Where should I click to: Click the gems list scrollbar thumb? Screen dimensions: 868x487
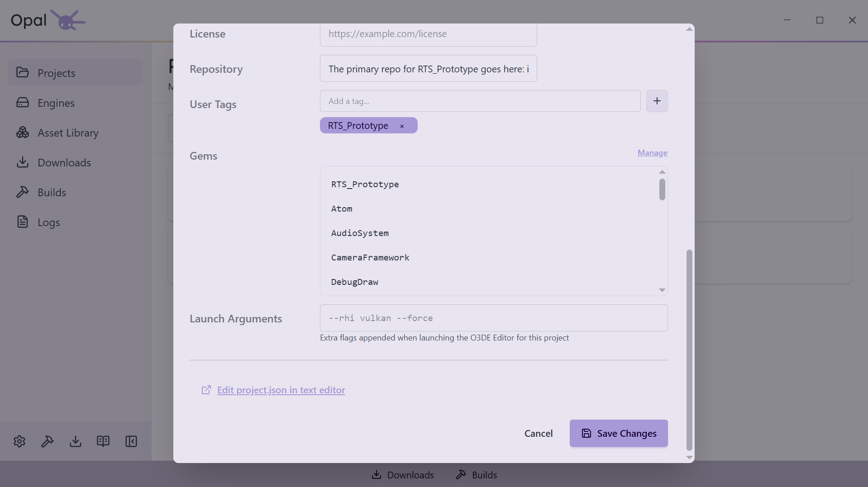[x=662, y=189]
